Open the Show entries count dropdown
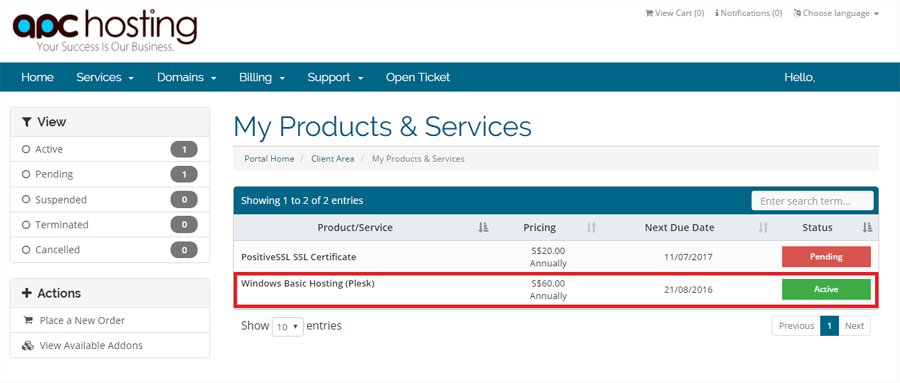 (x=287, y=326)
